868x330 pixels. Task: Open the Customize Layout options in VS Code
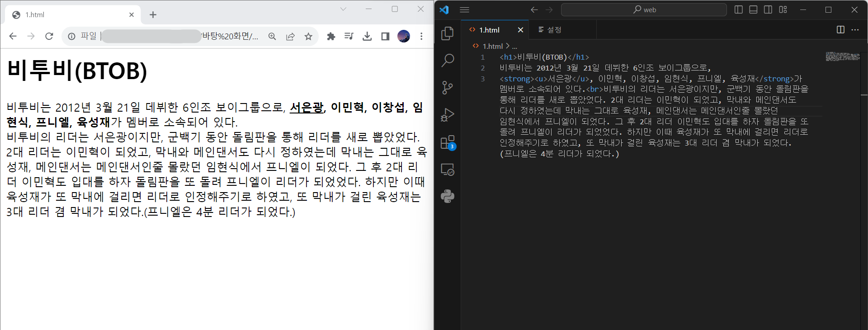click(x=783, y=9)
